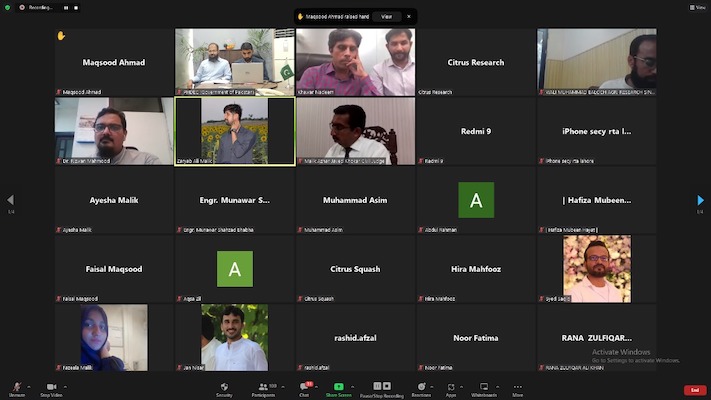The width and height of the screenshot is (711, 400).
Task: Expand video options arrow beside Stop Video
Action: tap(65, 386)
